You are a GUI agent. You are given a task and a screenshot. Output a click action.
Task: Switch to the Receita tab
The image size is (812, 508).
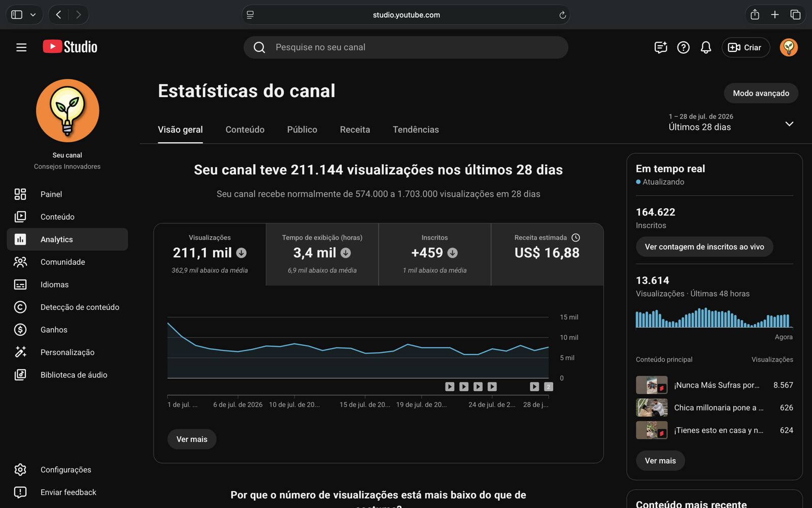coord(355,130)
